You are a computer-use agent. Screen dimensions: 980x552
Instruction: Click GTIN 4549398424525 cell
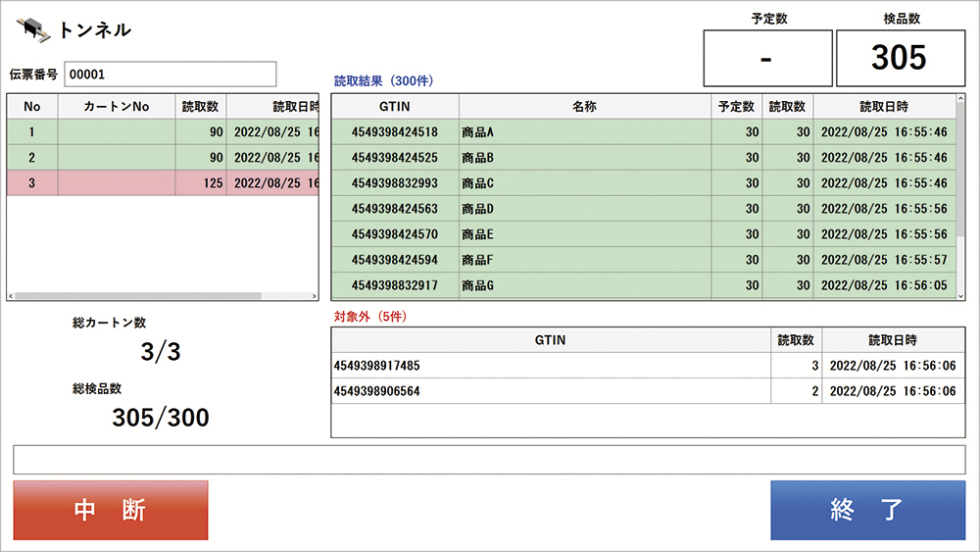(395, 158)
